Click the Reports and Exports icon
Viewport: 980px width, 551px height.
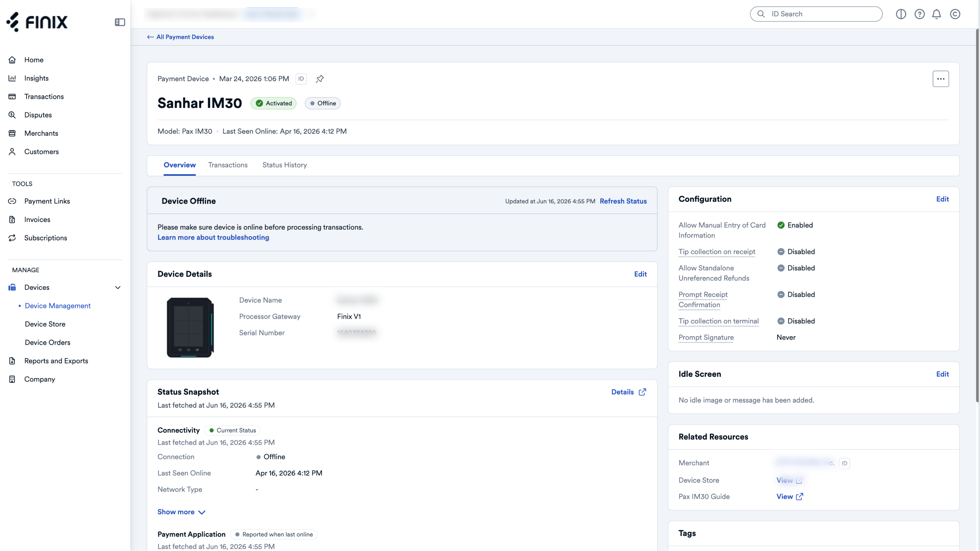click(12, 361)
